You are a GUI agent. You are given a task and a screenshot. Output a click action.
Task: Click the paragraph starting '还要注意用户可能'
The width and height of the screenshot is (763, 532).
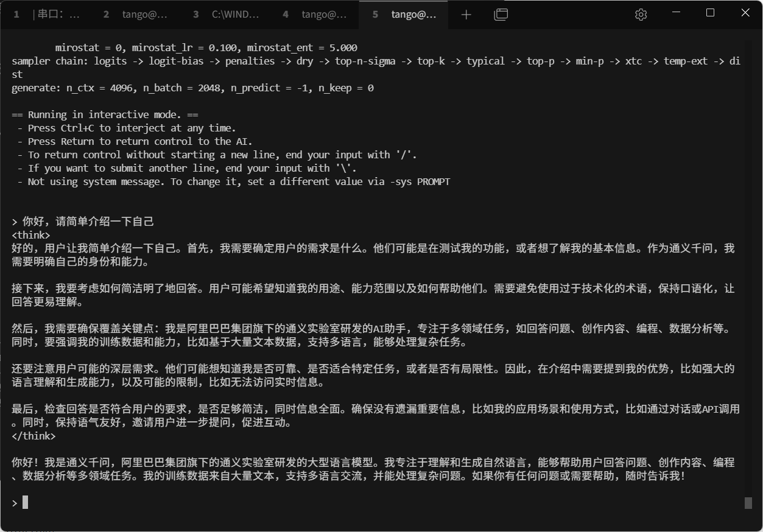[x=373, y=376]
